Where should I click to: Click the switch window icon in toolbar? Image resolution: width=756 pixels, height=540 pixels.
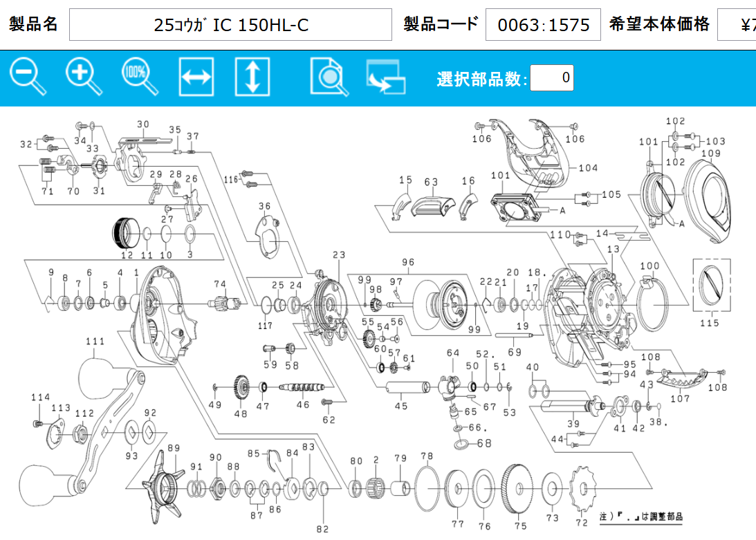coord(385,77)
